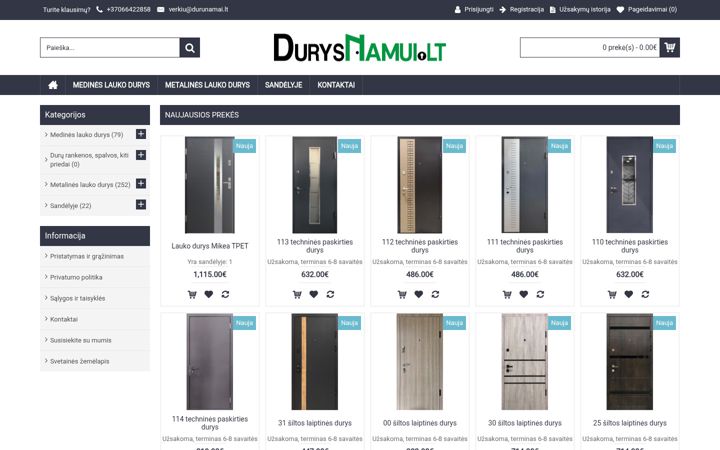Click the search magnifier button
The width and height of the screenshot is (720, 450).
pos(190,47)
